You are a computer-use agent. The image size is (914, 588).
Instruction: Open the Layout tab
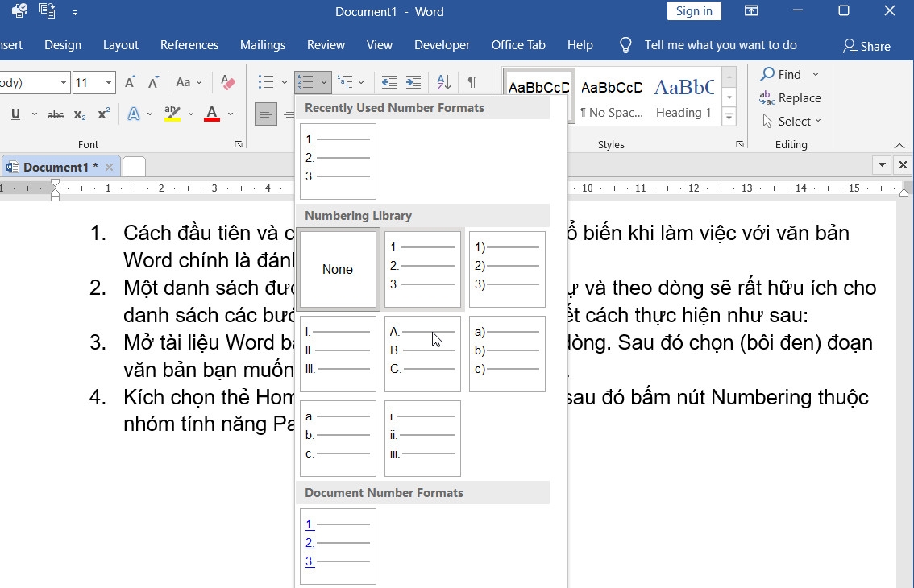121,45
